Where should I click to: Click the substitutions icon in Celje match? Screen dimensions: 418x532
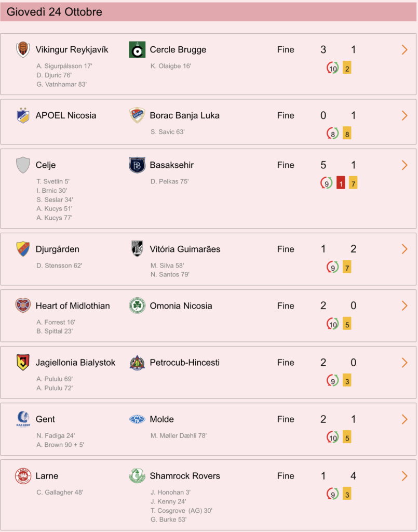coord(326,183)
